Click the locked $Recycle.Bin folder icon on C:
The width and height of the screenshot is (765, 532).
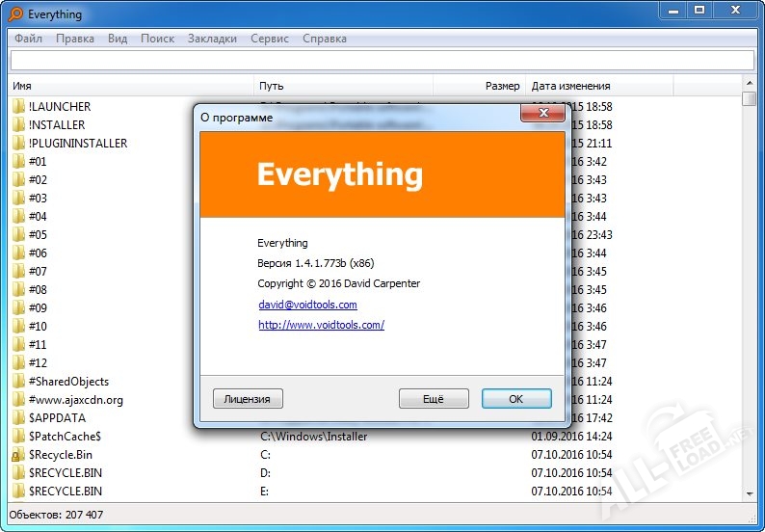pos(18,454)
